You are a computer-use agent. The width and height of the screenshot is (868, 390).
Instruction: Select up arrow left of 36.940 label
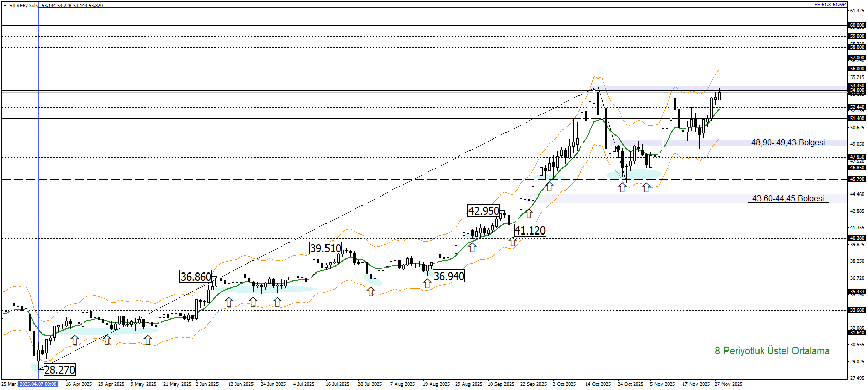(427, 284)
